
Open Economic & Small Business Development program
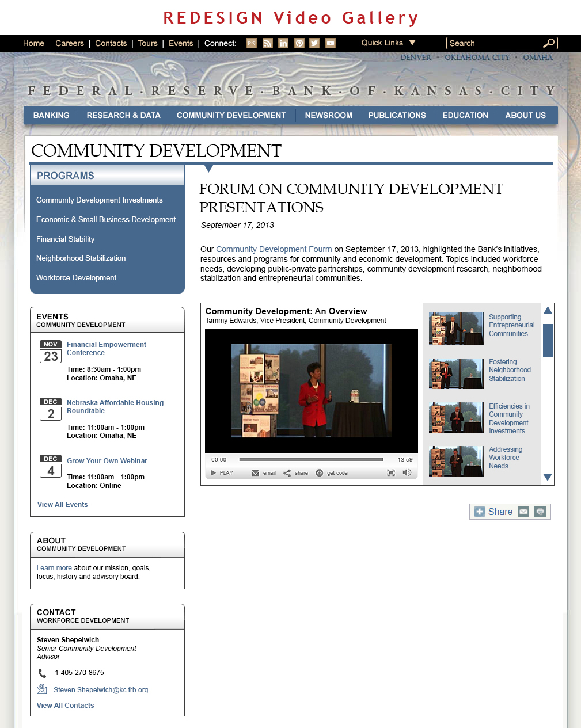(106, 219)
